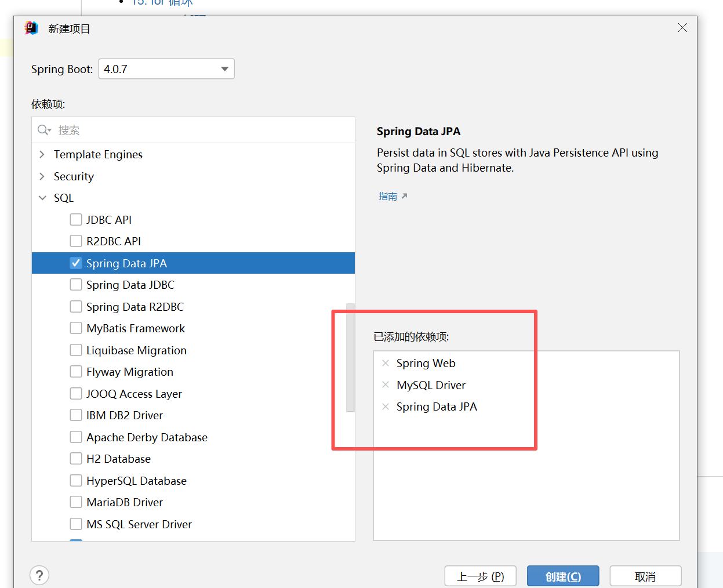Click the MyBatis Framework label
The image size is (723, 588).
click(136, 328)
